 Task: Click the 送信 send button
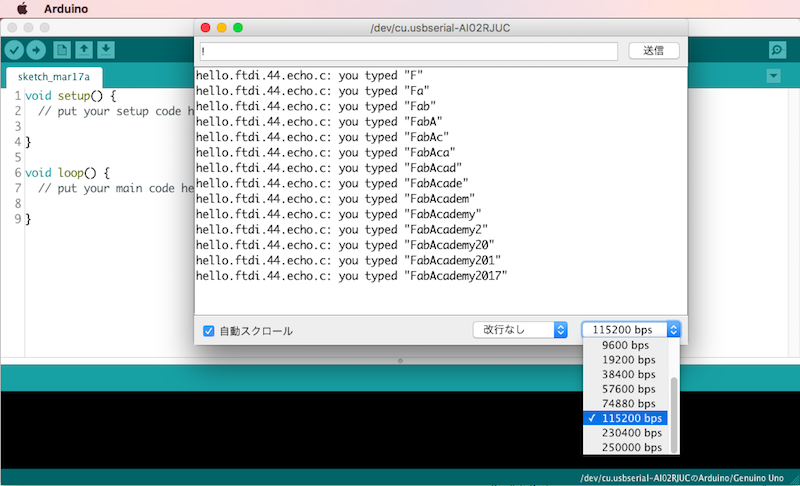(x=654, y=50)
